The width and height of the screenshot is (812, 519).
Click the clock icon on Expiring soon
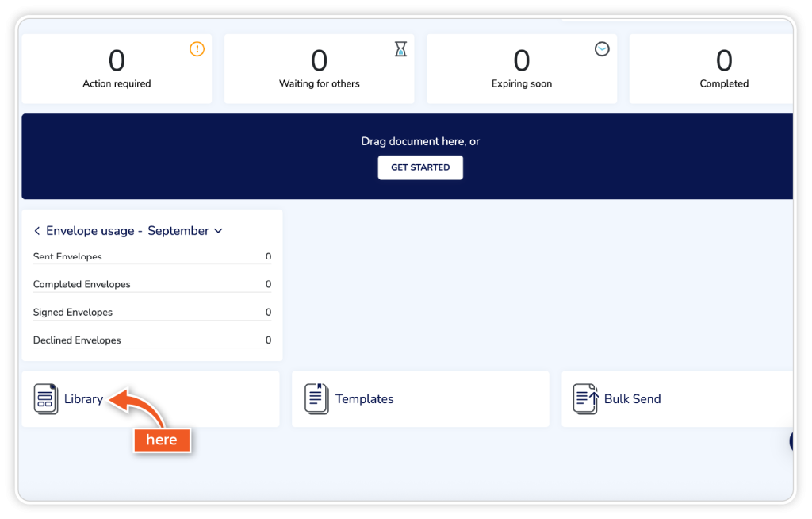pos(603,49)
